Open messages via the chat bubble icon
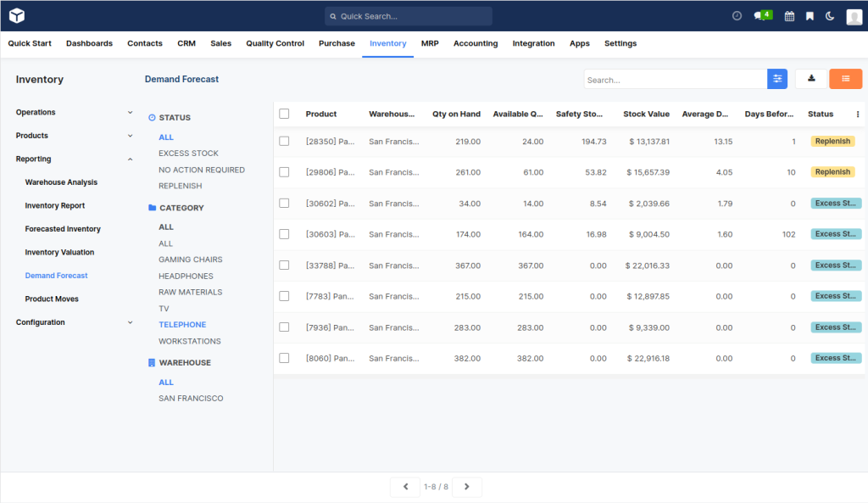 point(758,14)
